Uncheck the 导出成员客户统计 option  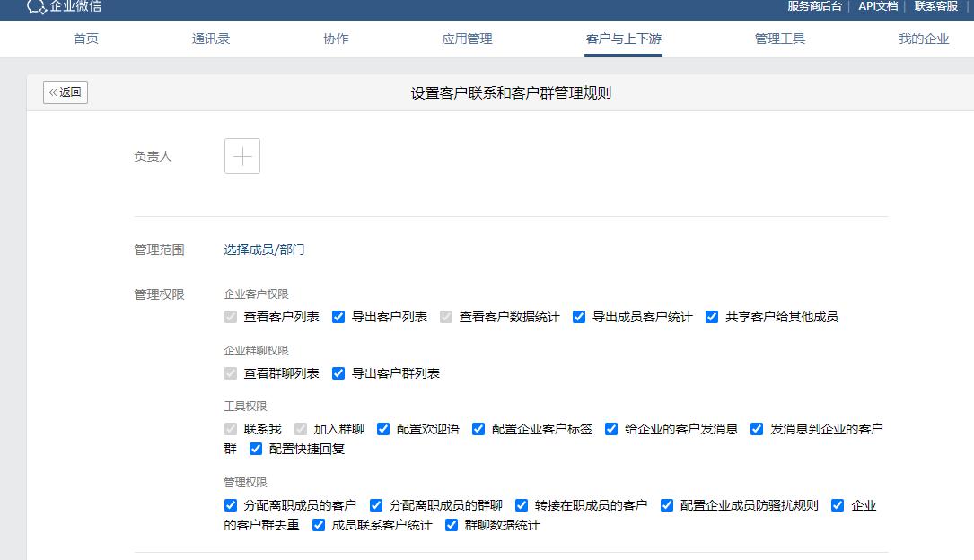pos(579,317)
